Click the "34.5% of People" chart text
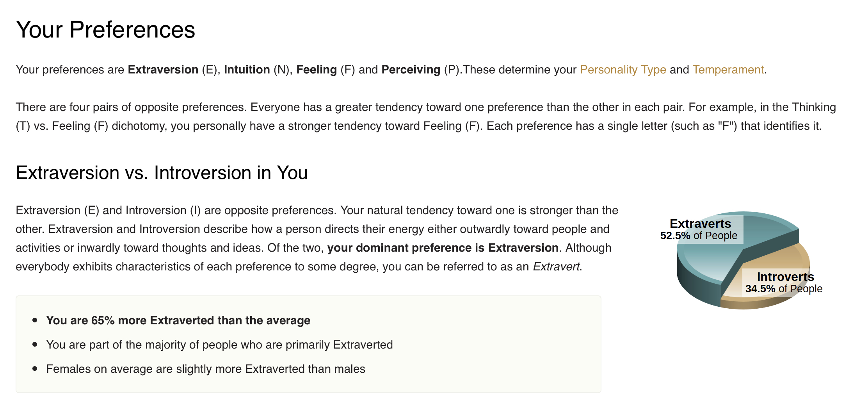The height and width of the screenshot is (406, 868). pos(784,289)
